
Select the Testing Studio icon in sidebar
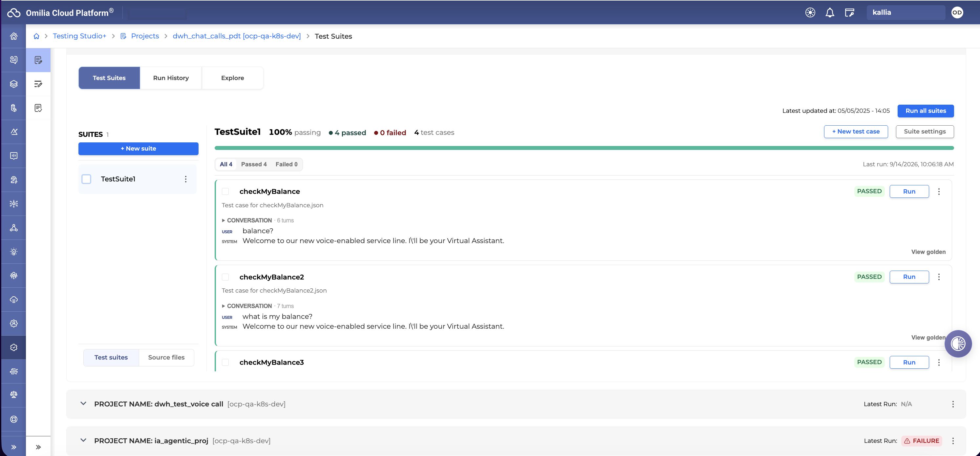coord(14,347)
